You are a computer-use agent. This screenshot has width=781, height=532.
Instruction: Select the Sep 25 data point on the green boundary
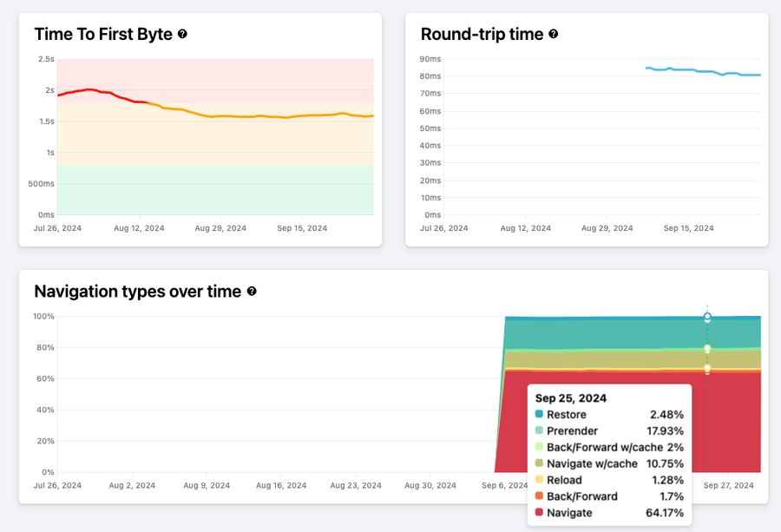[707, 347]
